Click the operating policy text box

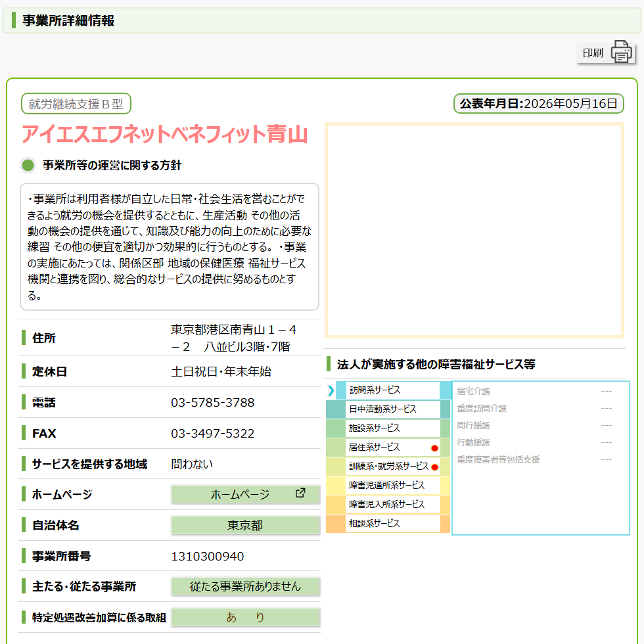pyautogui.click(x=170, y=247)
